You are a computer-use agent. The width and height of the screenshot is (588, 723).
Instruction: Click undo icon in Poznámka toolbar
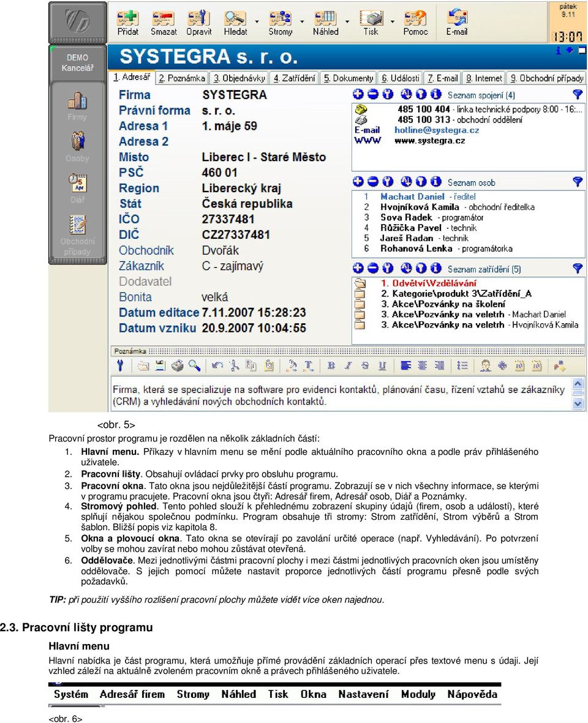tap(217, 365)
